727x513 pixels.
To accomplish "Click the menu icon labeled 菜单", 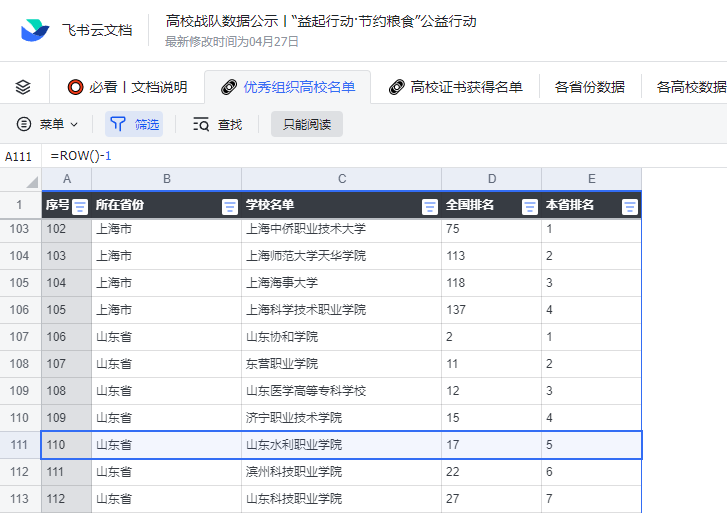I will (25, 124).
